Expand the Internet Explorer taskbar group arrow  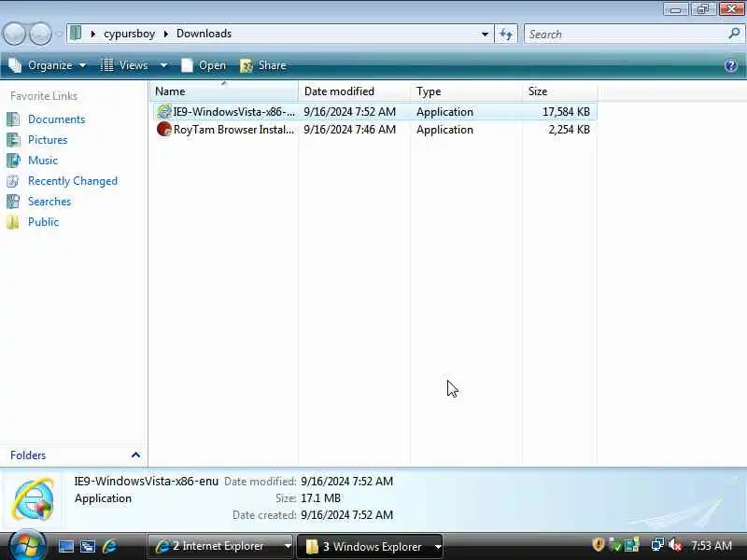[288, 546]
